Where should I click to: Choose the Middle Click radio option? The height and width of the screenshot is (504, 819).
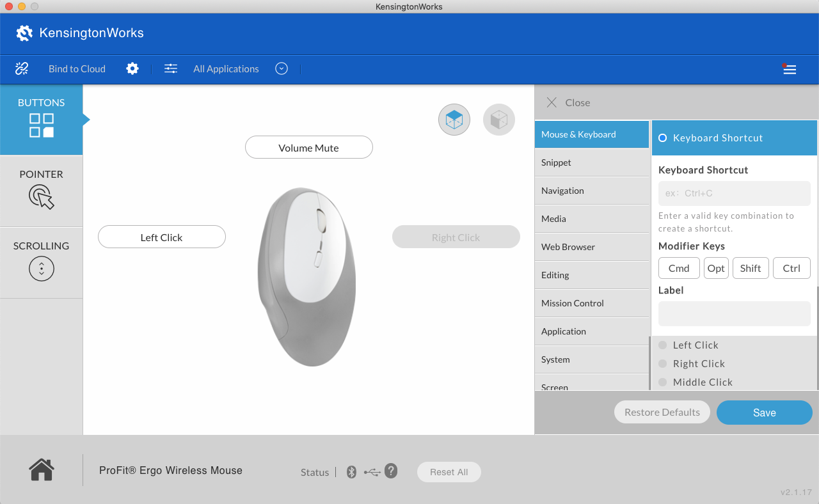[663, 382]
